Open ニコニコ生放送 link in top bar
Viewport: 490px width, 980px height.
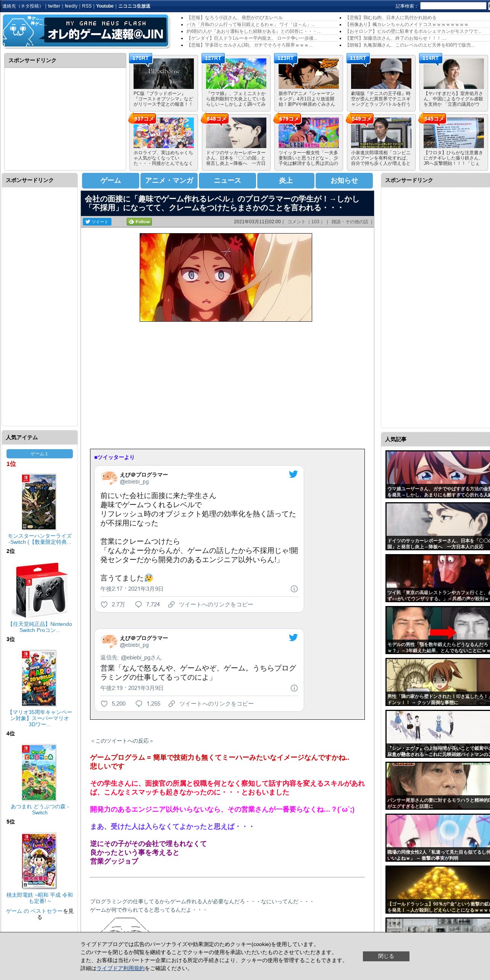134,6
